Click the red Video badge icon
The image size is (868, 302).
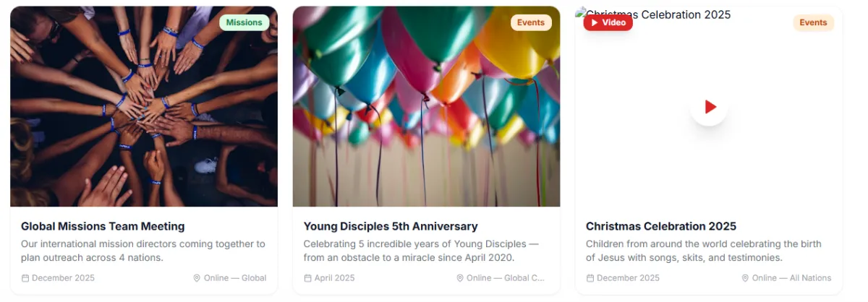pyautogui.click(x=595, y=23)
